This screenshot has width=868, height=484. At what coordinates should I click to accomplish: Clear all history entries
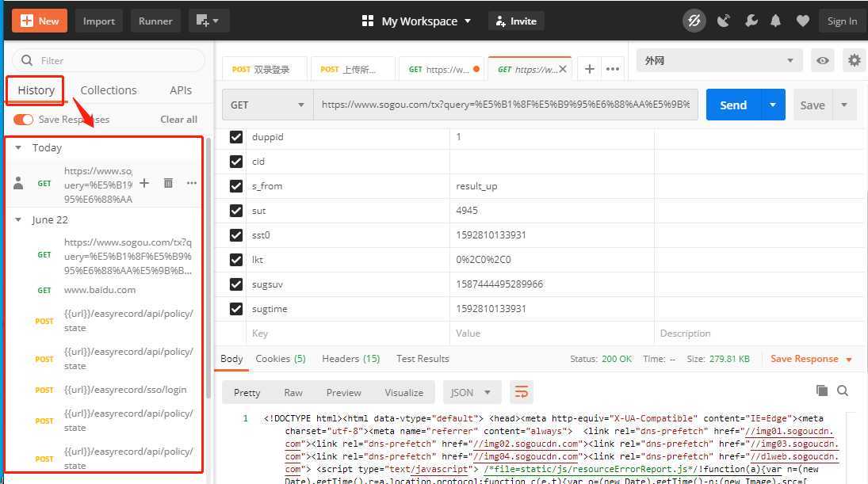pos(179,120)
